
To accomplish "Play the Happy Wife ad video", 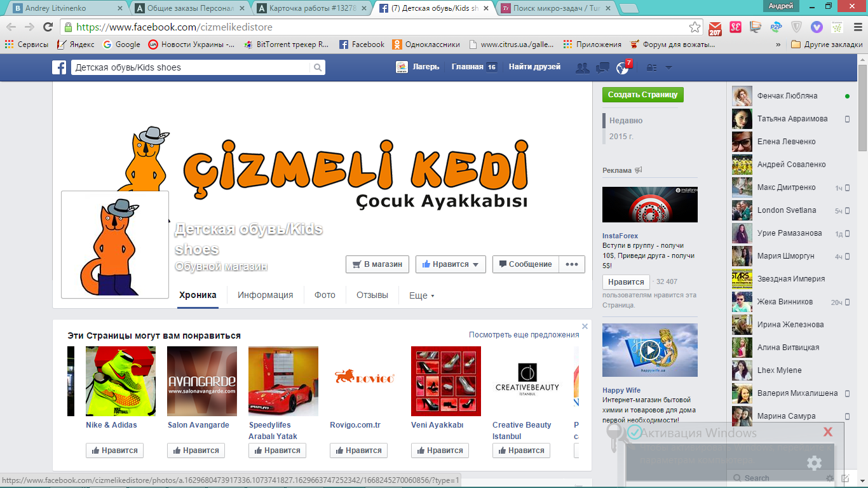I will (649, 350).
